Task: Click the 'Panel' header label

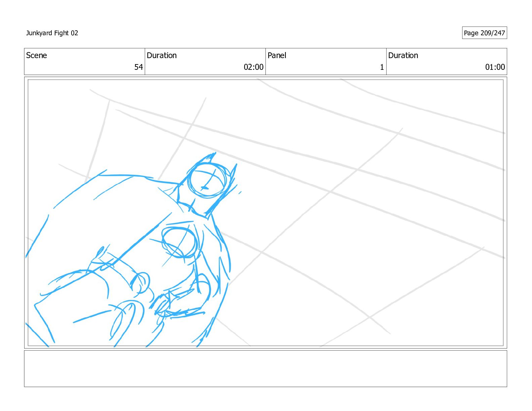Action: click(x=277, y=55)
